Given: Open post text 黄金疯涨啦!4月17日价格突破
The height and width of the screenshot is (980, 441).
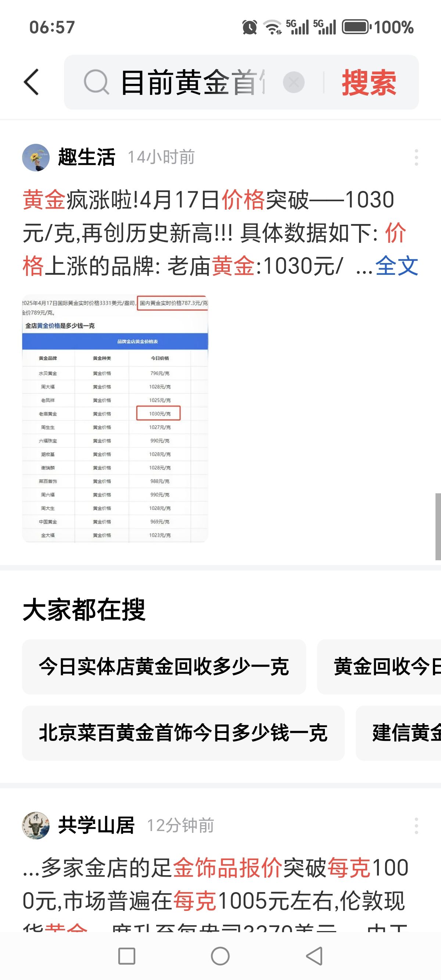Looking at the screenshot, I should point(220,232).
